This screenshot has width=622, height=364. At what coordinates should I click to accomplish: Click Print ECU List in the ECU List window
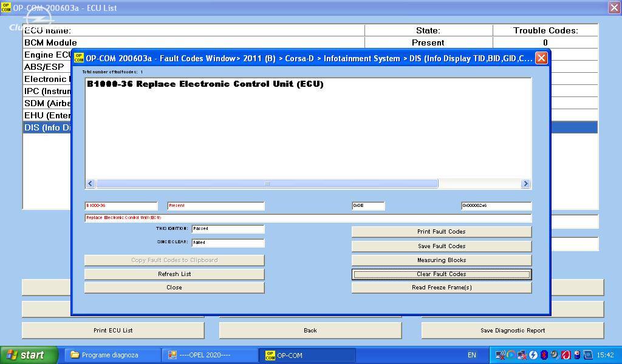(x=113, y=331)
